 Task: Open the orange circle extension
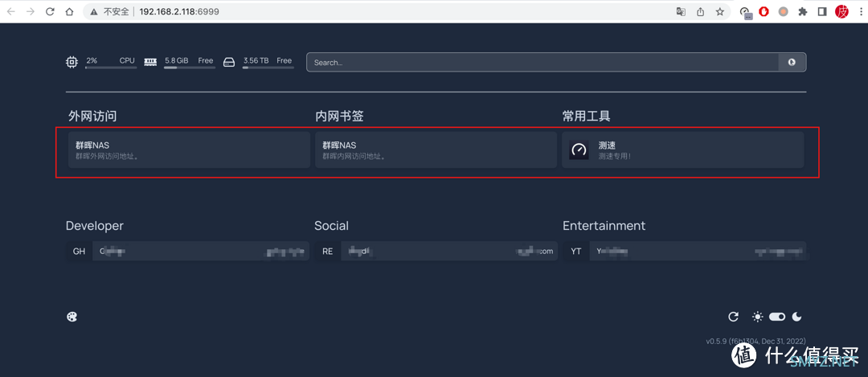(x=784, y=11)
